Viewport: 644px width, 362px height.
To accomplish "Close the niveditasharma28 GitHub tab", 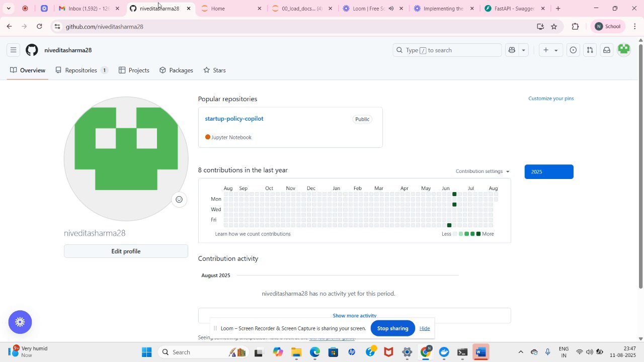I will click(x=189, y=9).
